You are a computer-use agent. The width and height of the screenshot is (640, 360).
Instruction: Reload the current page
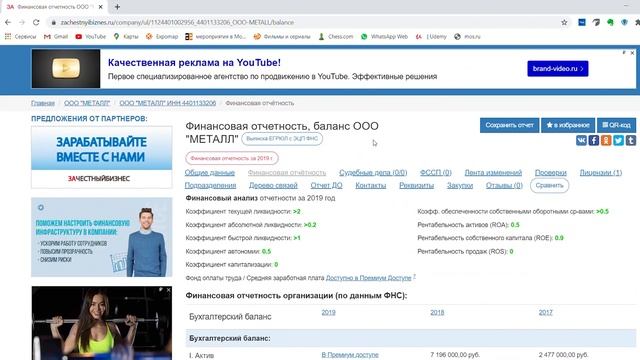[36, 22]
